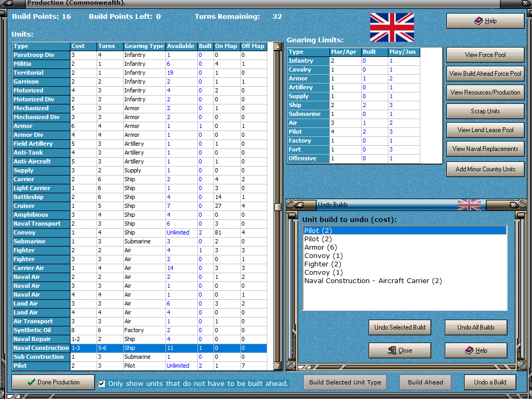Image resolution: width=532 pixels, height=399 pixels.
Task: Select the highlighted 'Pilot (2)' undo entry
Action: point(405,231)
